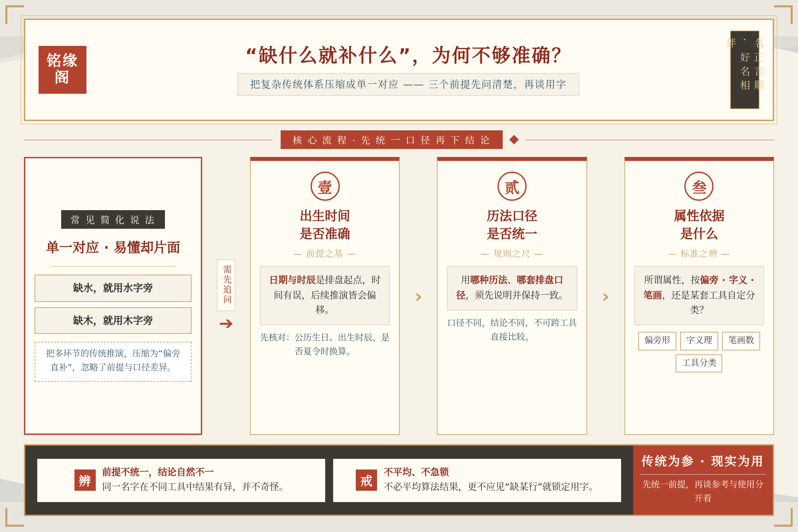Screen dimensions: 798x532
Task: Click the circled 壹 step icon
Action: [x=325, y=186]
